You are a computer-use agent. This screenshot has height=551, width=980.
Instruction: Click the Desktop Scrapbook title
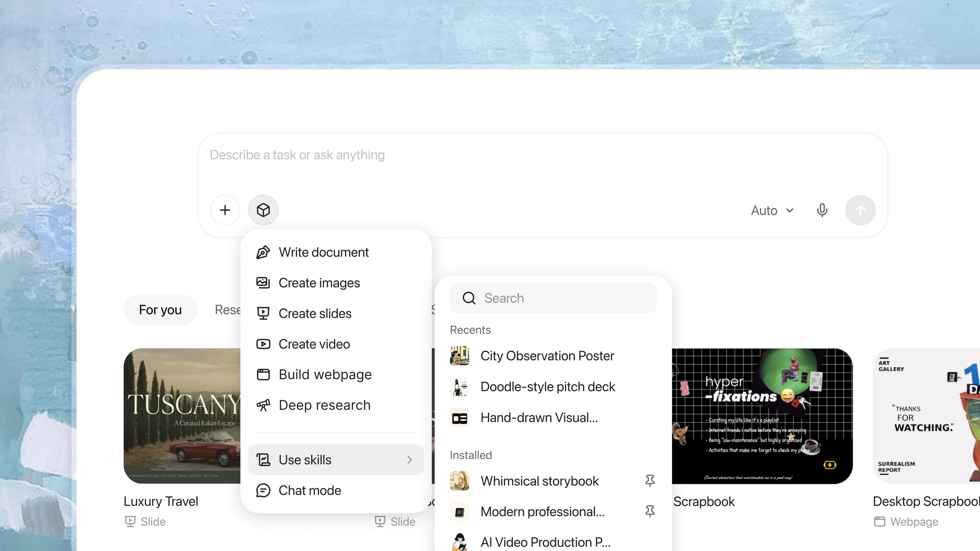pos(926,502)
